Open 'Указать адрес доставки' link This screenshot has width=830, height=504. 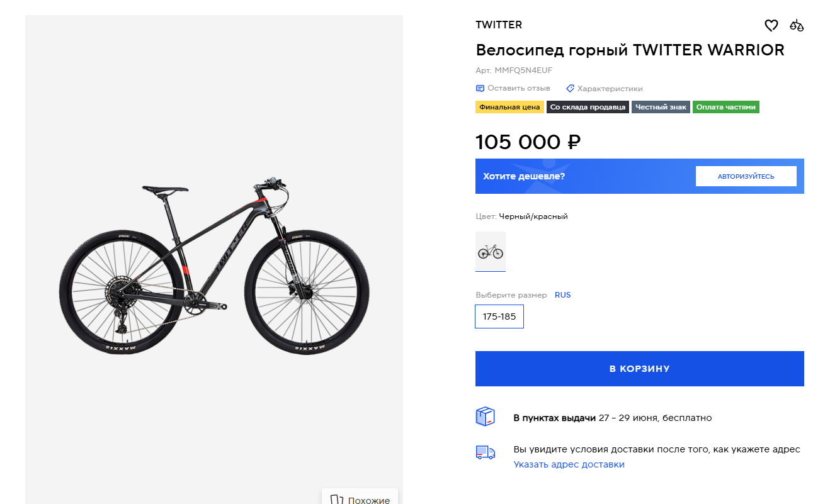tap(569, 464)
